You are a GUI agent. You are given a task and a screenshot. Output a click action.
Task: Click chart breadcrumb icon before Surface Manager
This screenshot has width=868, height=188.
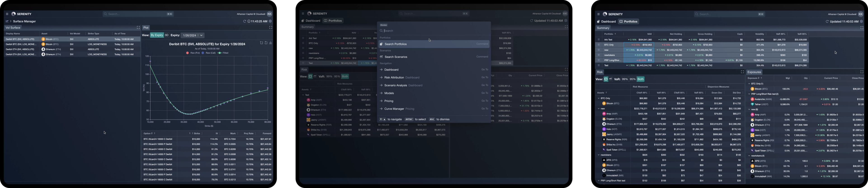pos(7,21)
